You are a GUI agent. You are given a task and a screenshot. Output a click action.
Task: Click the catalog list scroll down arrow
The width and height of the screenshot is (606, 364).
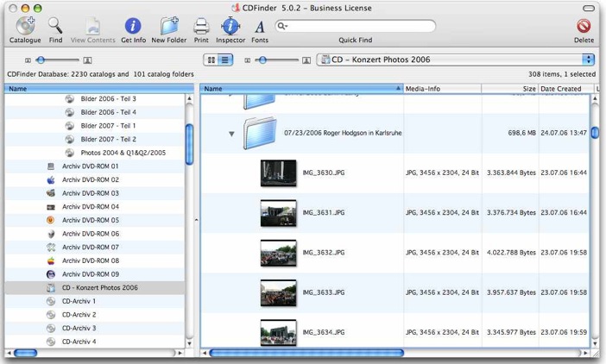pos(189,343)
